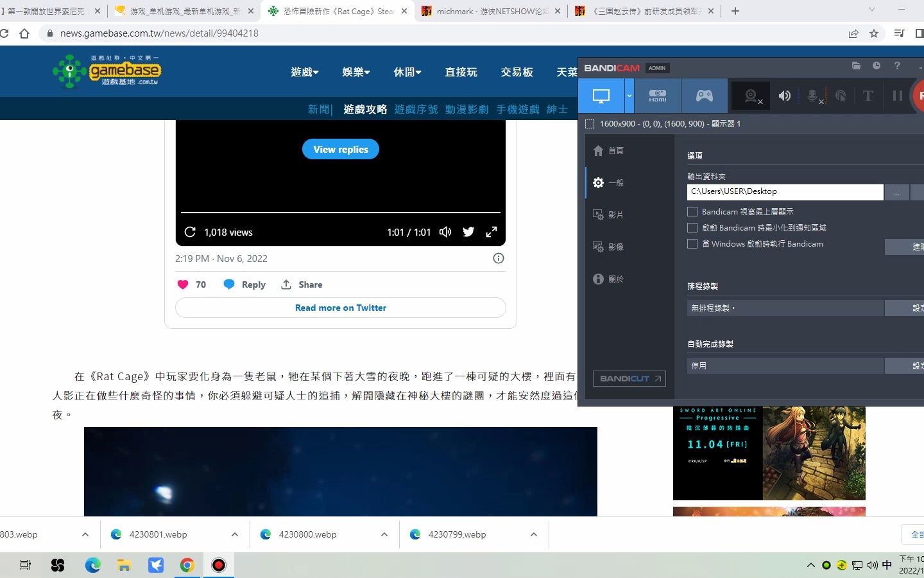
Task: Go to browser home page
Action: point(24,33)
